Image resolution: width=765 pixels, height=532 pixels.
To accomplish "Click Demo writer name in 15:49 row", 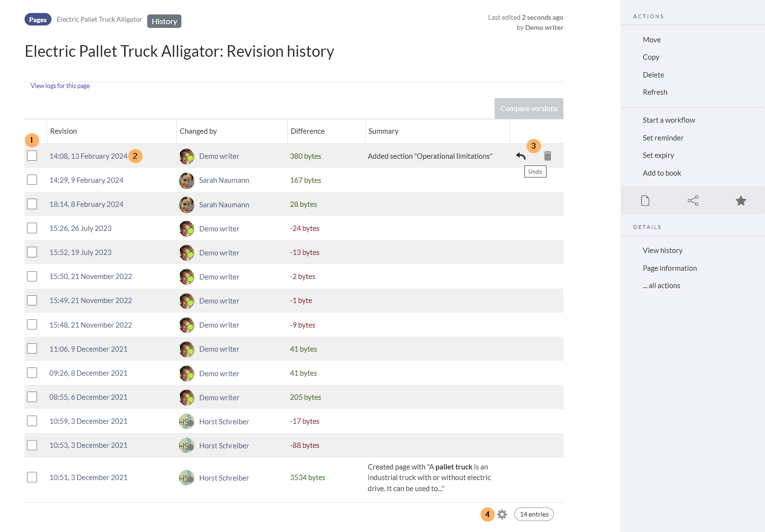I will [219, 301].
